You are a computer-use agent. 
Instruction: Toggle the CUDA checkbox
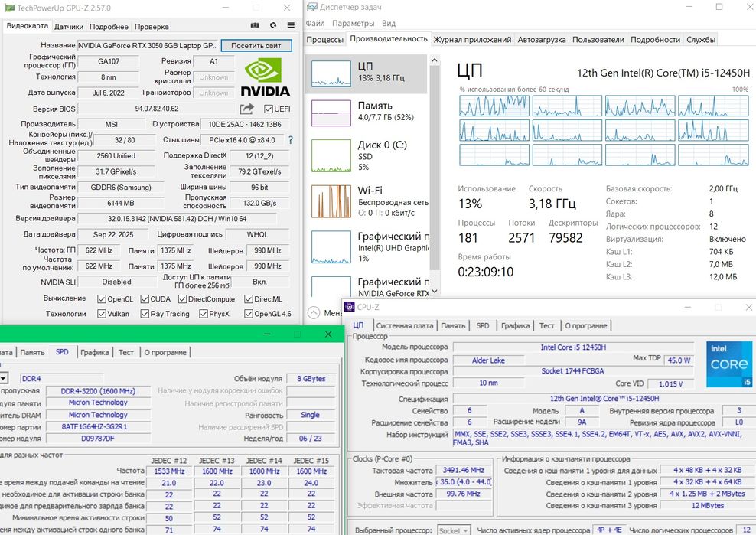[x=145, y=299]
